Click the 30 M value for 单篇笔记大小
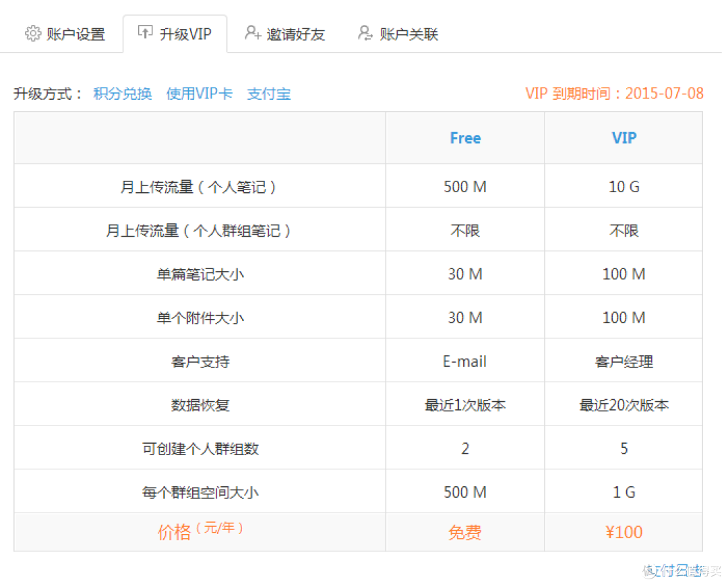The image size is (728, 586). click(465, 274)
